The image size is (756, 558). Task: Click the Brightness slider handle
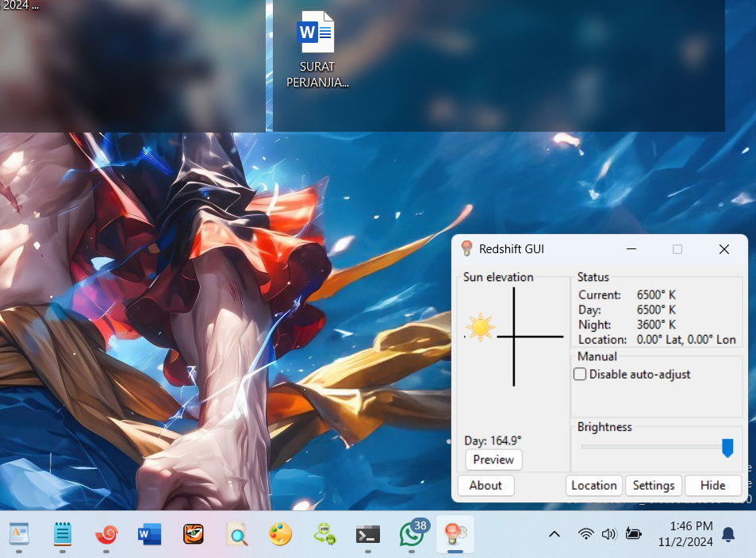coord(727,448)
